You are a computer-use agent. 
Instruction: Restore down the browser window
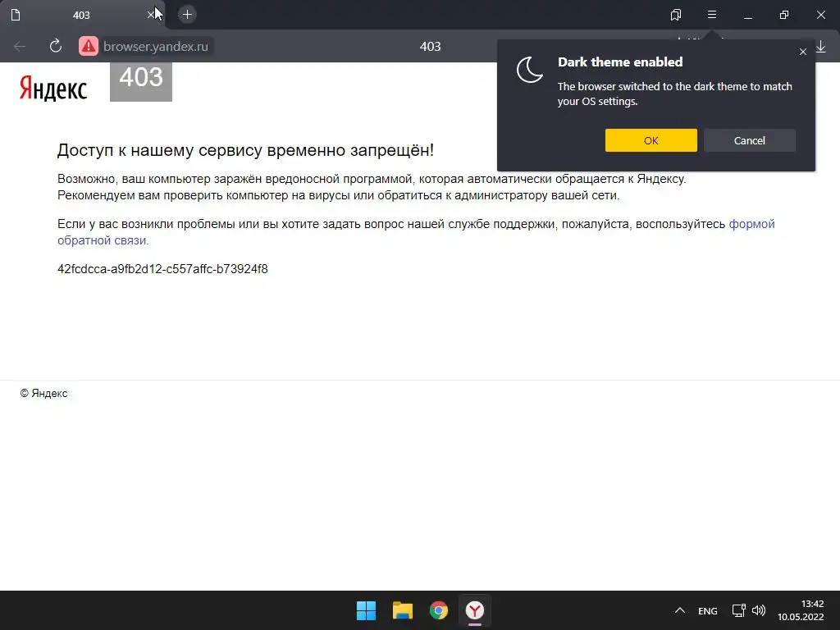point(784,15)
